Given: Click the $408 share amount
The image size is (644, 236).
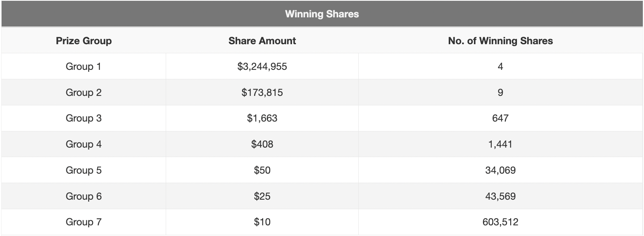Looking at the screenshot, I should click(x=262, y=144).
